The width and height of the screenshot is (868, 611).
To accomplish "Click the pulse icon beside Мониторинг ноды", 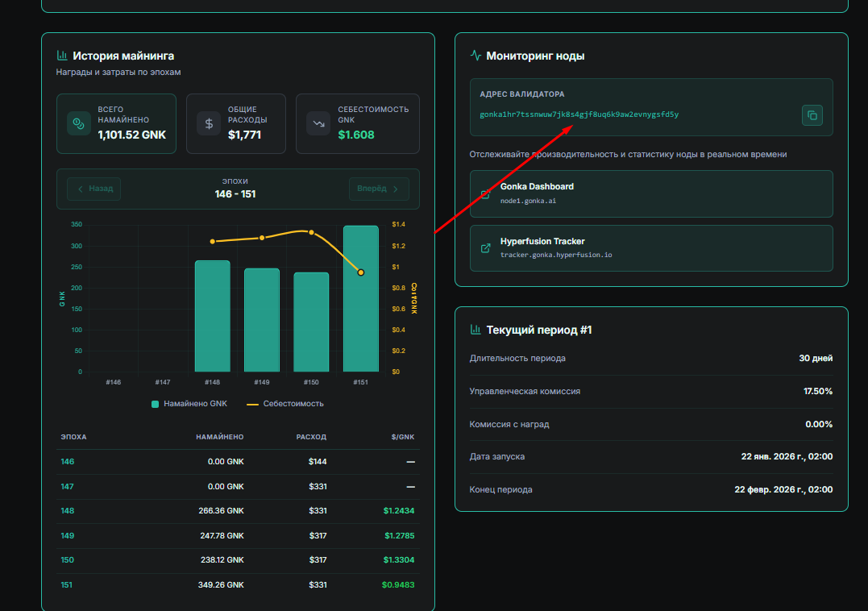I will [476, 56].
